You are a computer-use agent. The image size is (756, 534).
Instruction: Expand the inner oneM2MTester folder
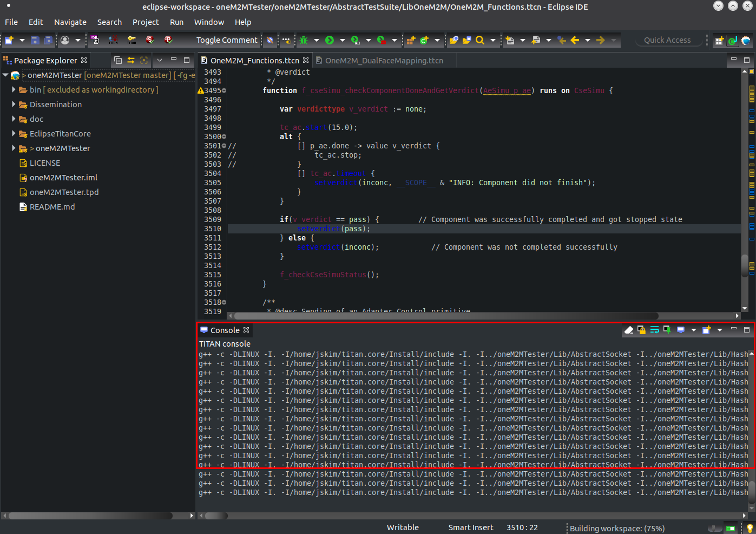[14, 148]
